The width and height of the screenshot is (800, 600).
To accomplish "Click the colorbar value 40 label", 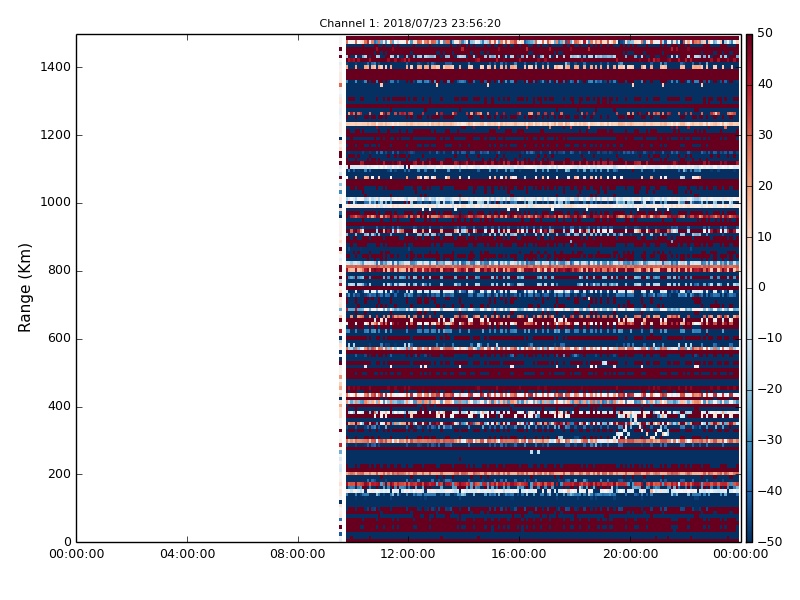I will pos(765,84).
